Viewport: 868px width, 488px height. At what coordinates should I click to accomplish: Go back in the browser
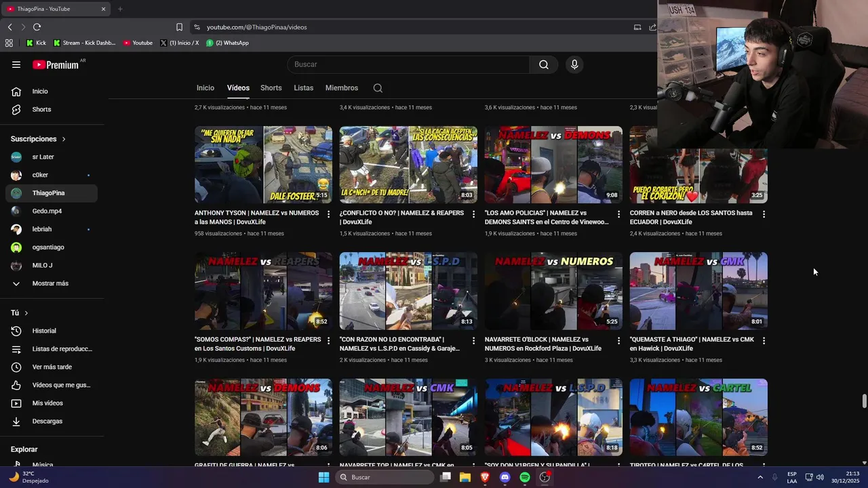(x=9, y=27)
